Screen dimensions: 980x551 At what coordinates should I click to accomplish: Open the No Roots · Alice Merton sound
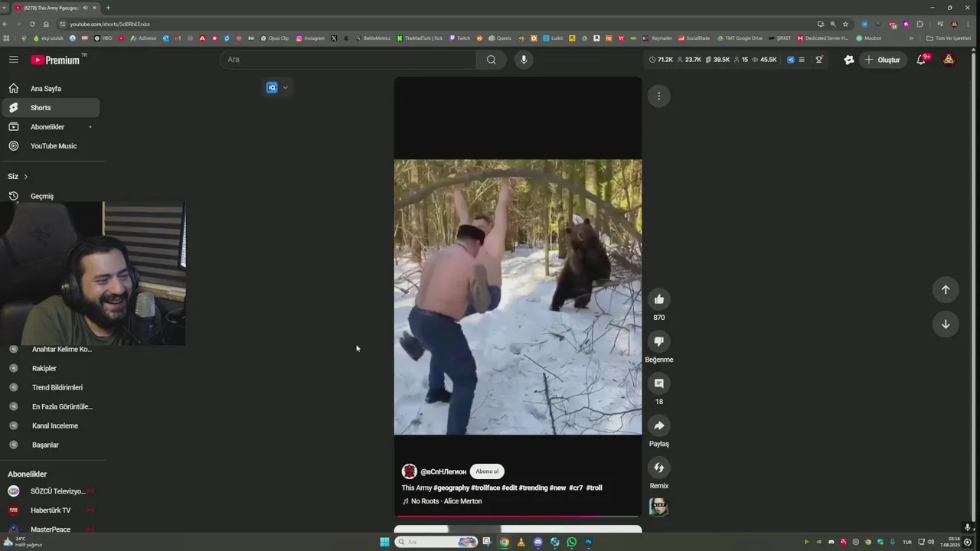(x=443, y=501)
